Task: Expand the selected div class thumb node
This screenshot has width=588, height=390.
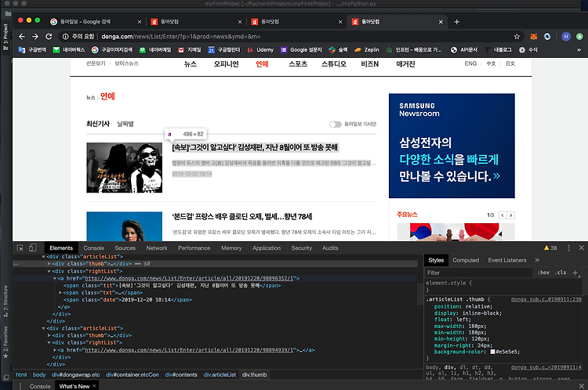Action: (x=49, y=264)
